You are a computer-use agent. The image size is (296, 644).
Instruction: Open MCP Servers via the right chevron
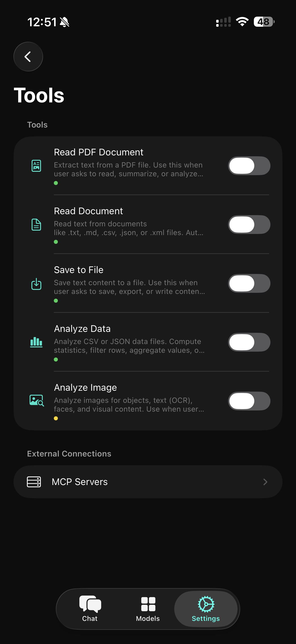click(265, 482)
